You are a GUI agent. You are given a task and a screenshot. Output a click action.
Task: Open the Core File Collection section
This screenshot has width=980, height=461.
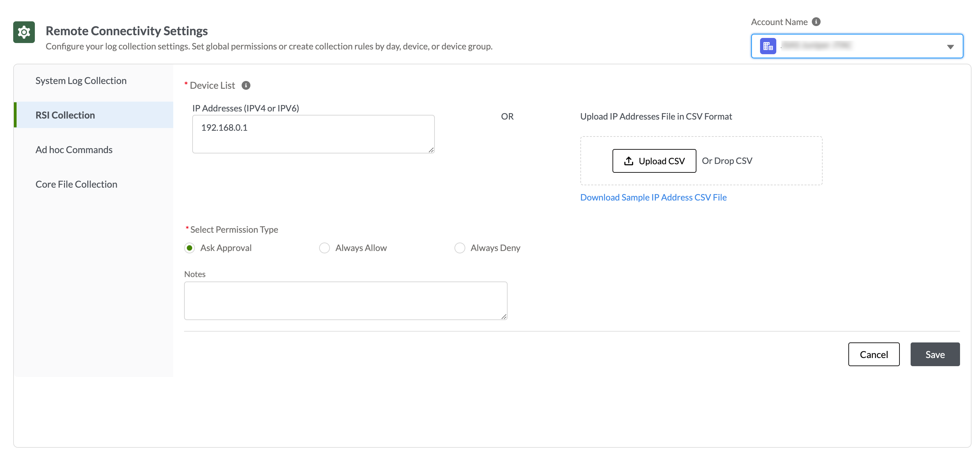click(76, 184)
